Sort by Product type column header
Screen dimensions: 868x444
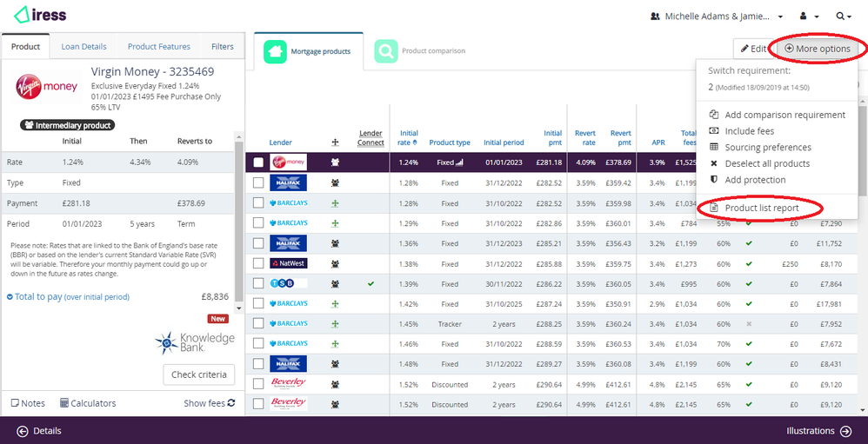[450, 142]
